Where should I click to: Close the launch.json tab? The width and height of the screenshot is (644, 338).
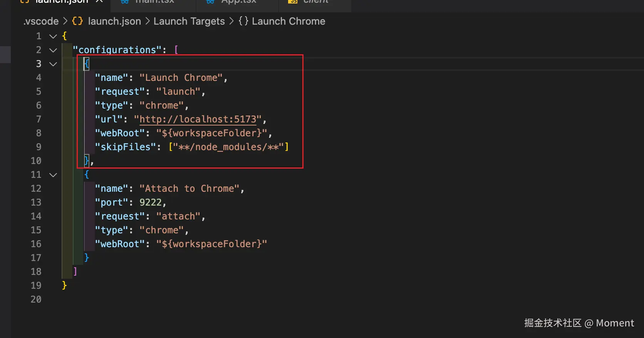coord(99,2)
